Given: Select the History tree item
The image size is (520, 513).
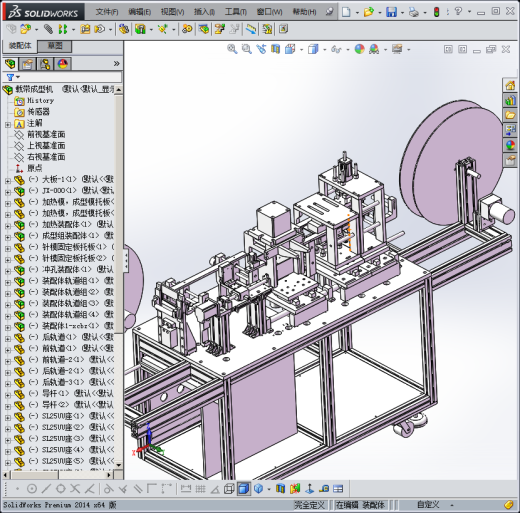Looking at the screenshot, I should coord(40,100).
